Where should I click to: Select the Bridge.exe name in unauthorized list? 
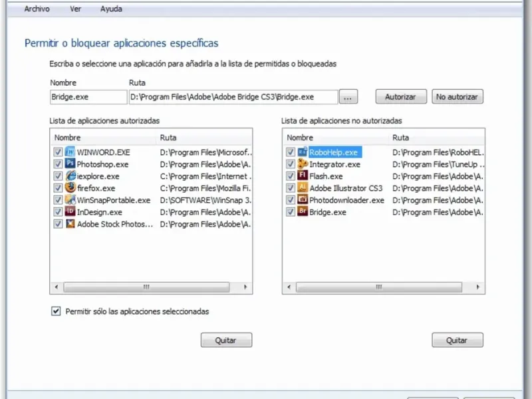[328, 212]
